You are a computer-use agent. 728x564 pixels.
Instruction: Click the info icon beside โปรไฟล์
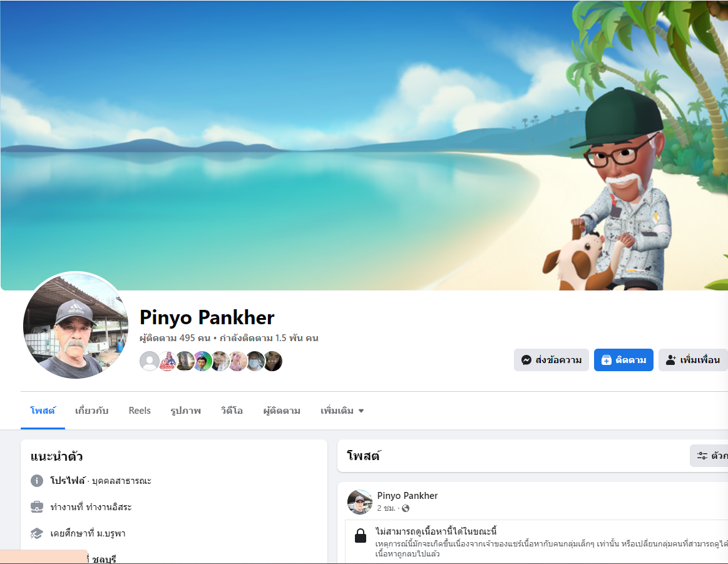(37, 481)
